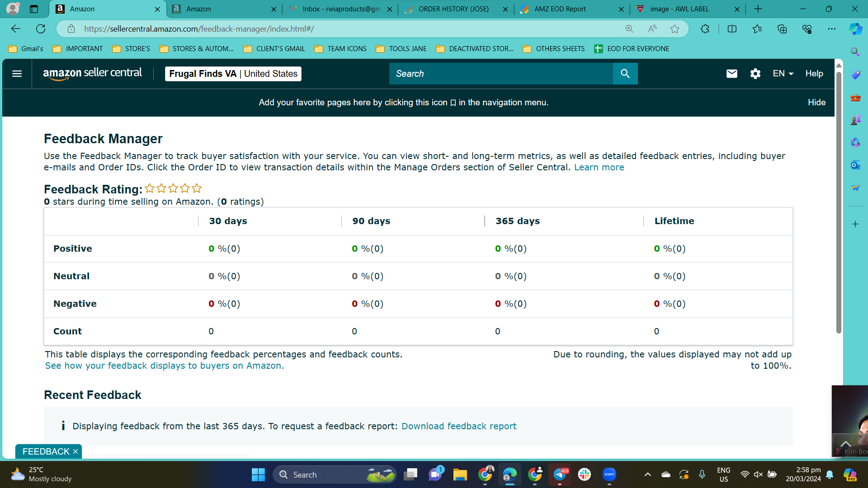Click the sidebar plus customize button
Image resolution: width=868 pixels, height=488 pixels.
(x=855, y=224)
